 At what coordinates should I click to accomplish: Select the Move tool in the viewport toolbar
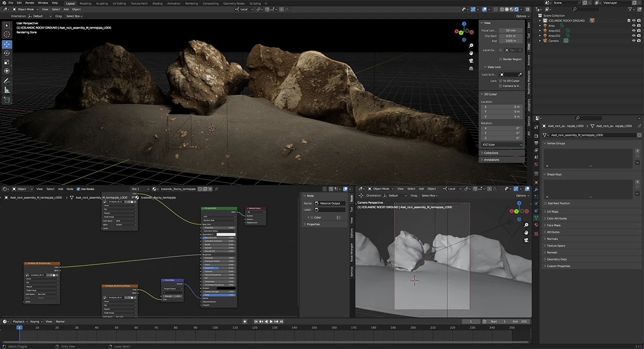(x=7, y=44)
